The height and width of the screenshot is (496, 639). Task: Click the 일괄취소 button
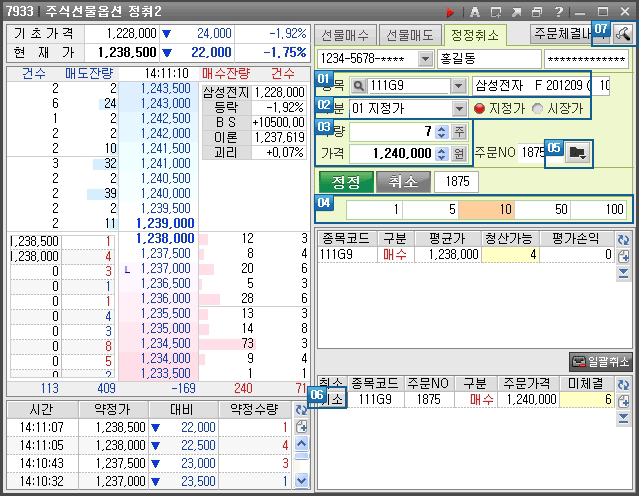(x=600, y=362)
